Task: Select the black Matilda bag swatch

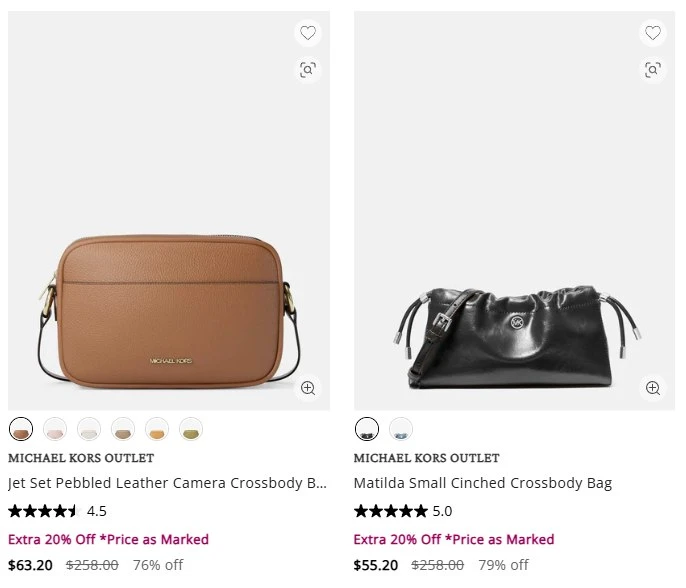Action: [367, 429]
